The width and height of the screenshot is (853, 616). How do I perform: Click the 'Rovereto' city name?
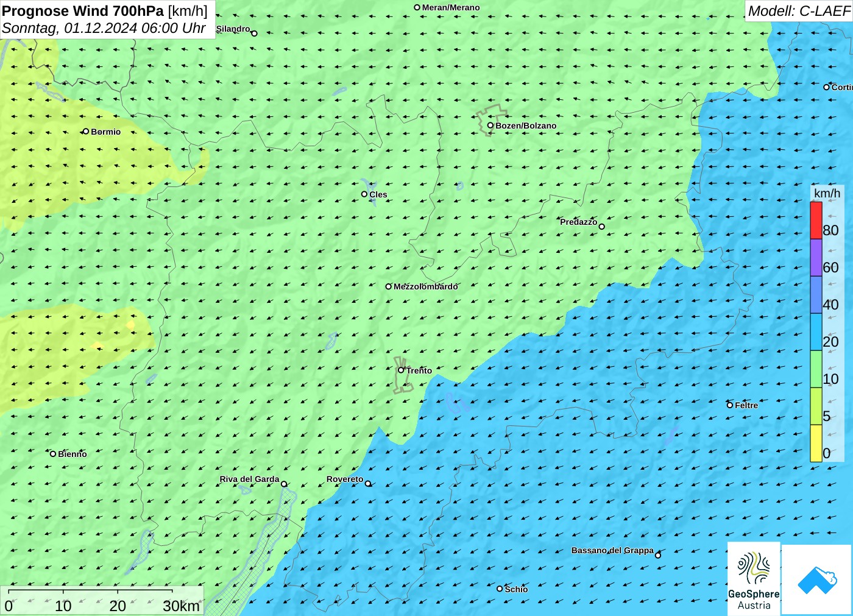pos(345,479)
